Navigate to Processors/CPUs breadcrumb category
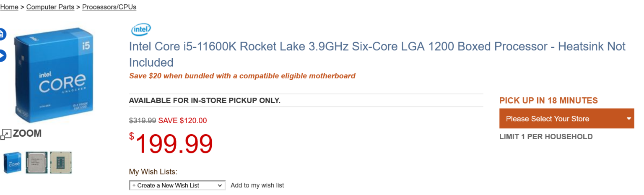 click(109, 7)
